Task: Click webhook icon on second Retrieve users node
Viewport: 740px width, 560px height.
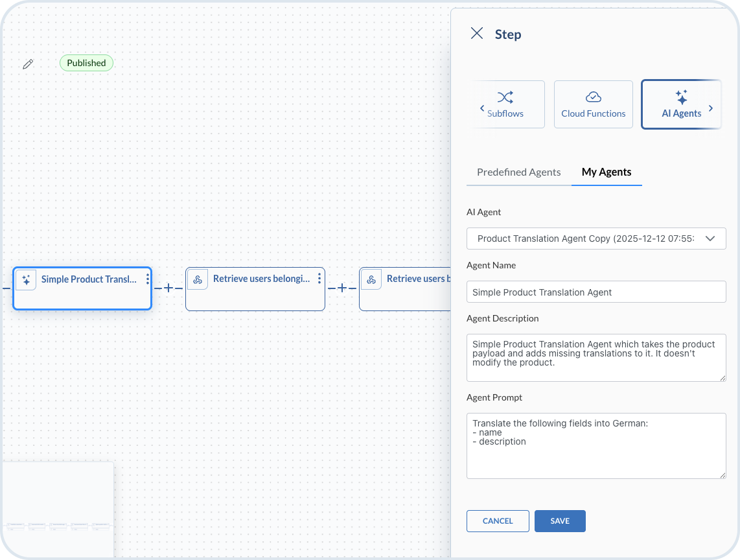Action: coord(371,280)
